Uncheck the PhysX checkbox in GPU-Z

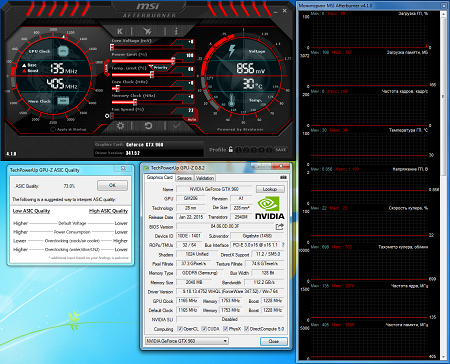tap(225, 329)
